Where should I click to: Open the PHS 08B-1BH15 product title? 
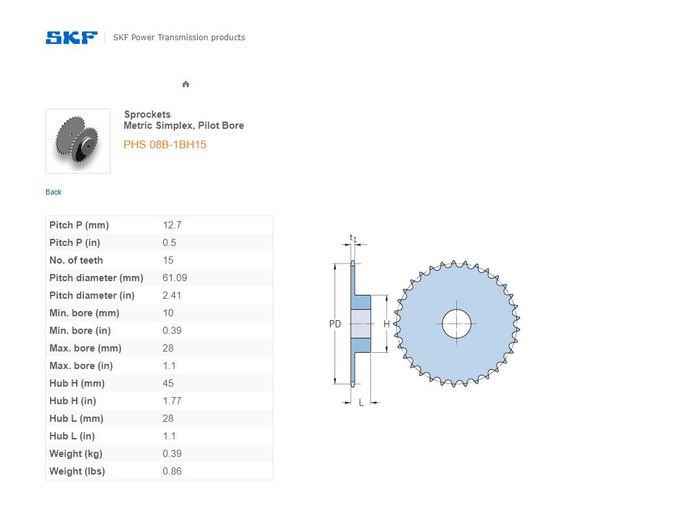pos(165,145)
